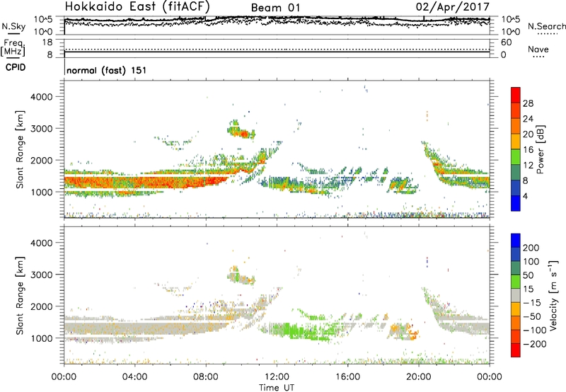
Task: Click power colorbar tick '4'
Action: (525, 196)
